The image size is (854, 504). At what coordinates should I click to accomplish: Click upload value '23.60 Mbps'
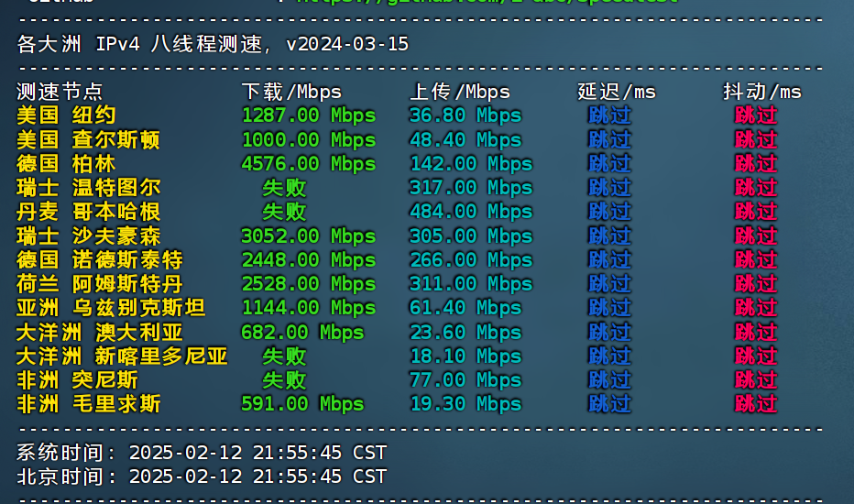click(x=465, y=332)
